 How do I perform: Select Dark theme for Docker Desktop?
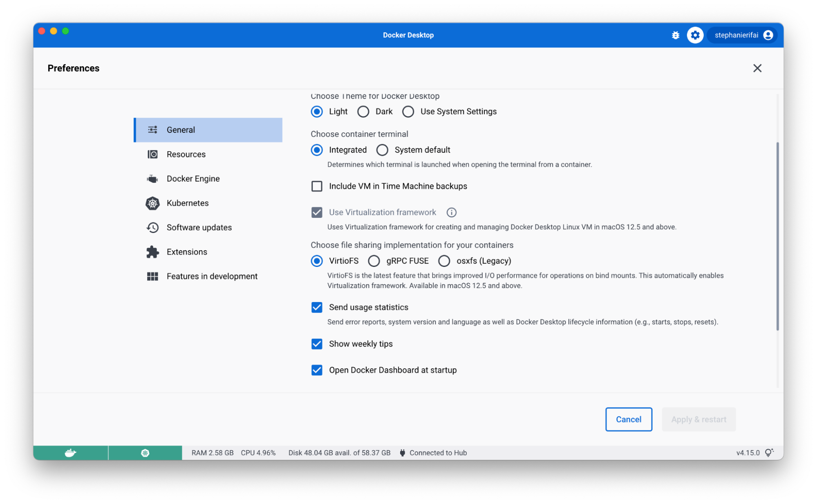click(x=363, y=112)
